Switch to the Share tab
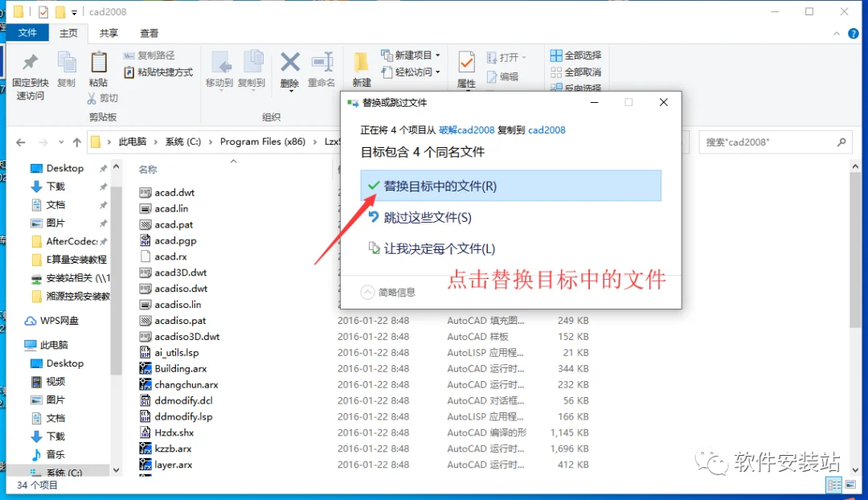Screen dimensions: 868x500 [x=108, y=33]
